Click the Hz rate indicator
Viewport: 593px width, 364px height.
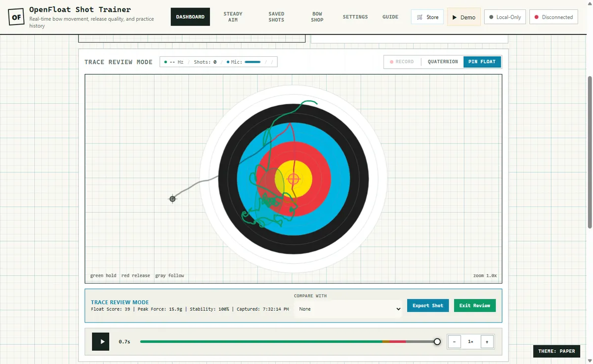click(174, 62)
